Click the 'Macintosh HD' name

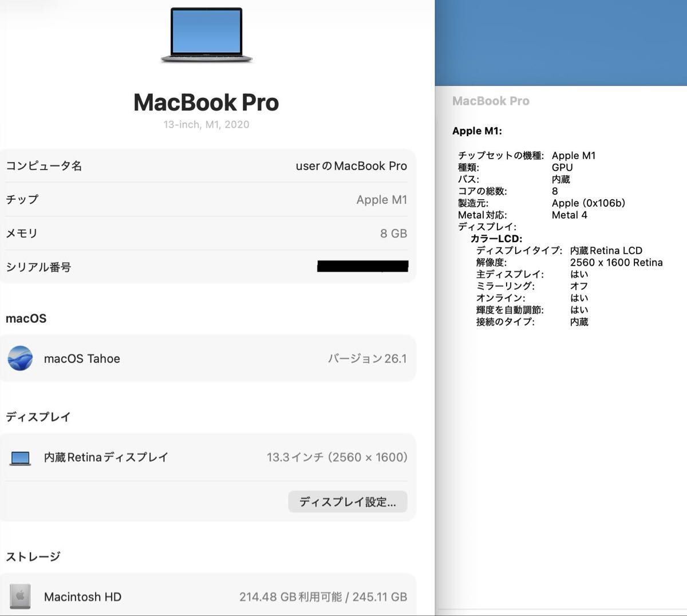pos(83,597)
